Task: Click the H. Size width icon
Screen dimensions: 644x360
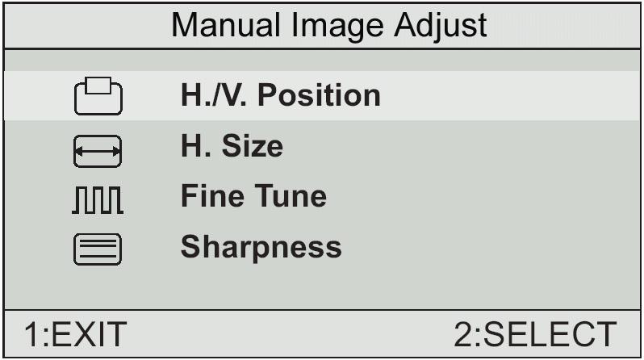Action: (98, 151)
